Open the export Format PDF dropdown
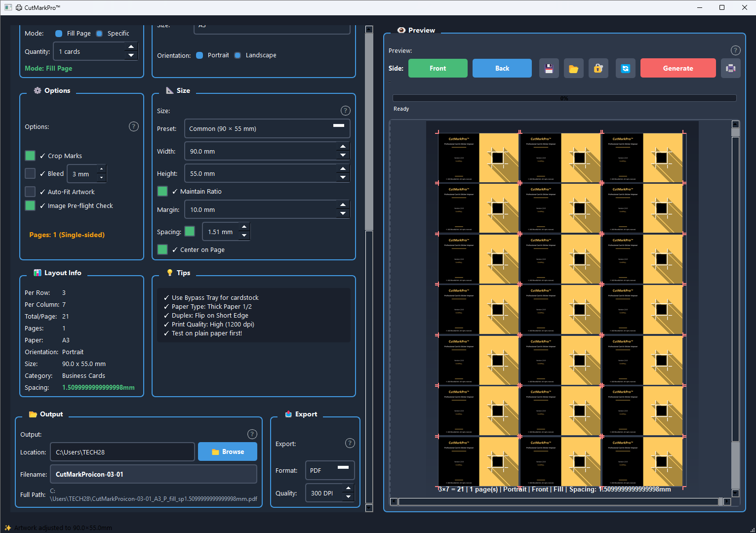 coord(329,470)
